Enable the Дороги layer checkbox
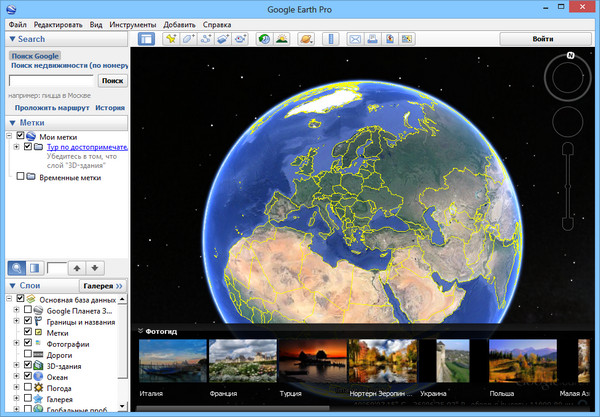 (26, 354)
